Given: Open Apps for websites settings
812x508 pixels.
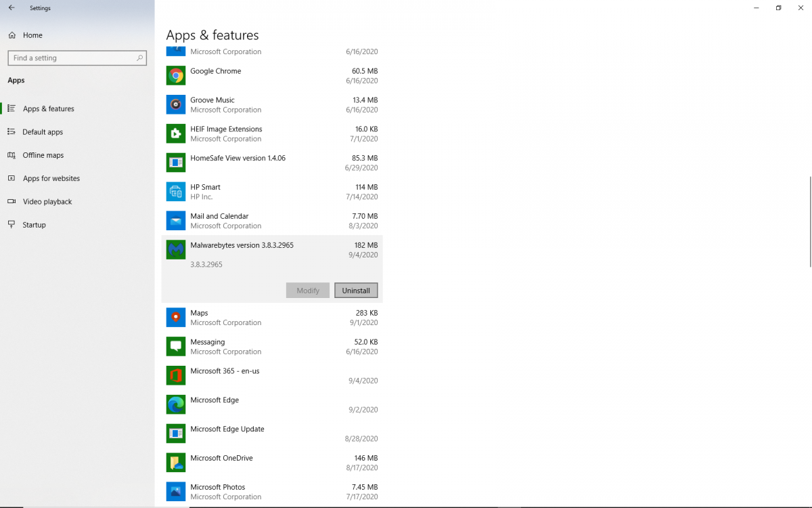Looking at the screenshot, I should coord(77,178).
